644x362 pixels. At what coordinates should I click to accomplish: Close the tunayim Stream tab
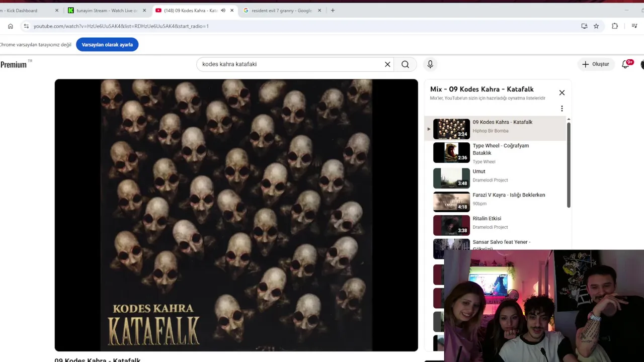[x=144, y=10]
